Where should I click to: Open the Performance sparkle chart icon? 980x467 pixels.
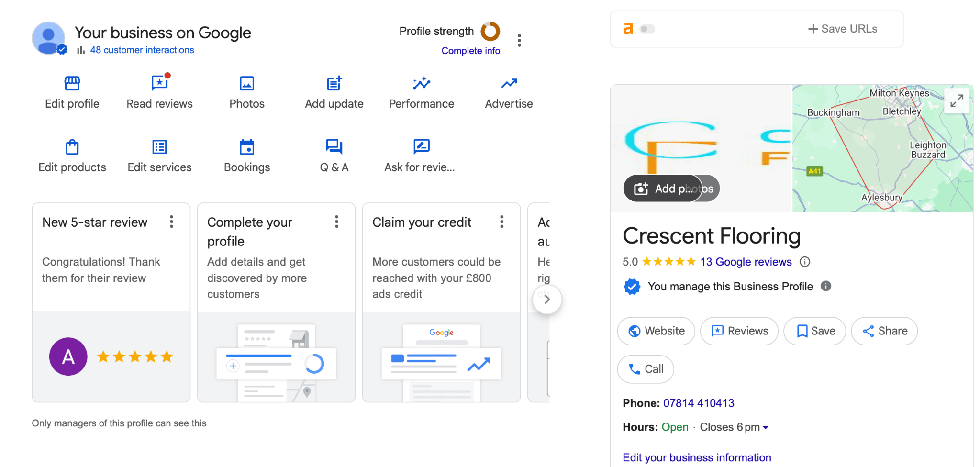coord(422,83)
